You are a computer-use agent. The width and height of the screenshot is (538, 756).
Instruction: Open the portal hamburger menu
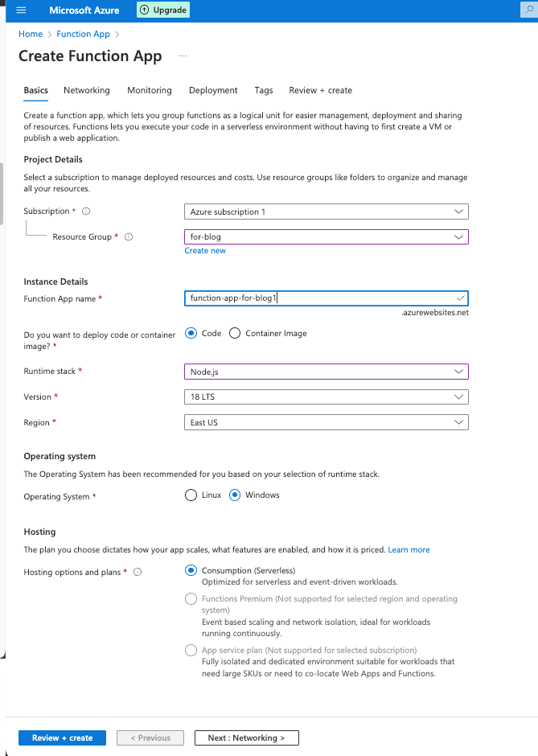coord(20,10)
